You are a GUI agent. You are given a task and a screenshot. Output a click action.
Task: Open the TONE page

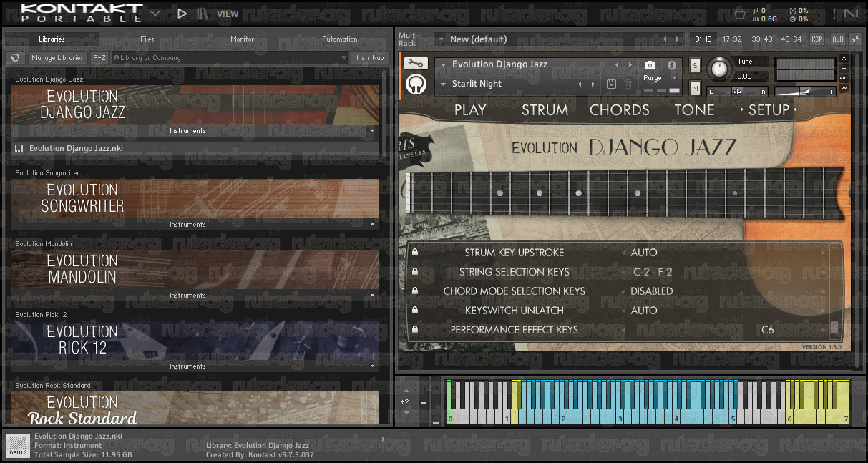[694, 110]
